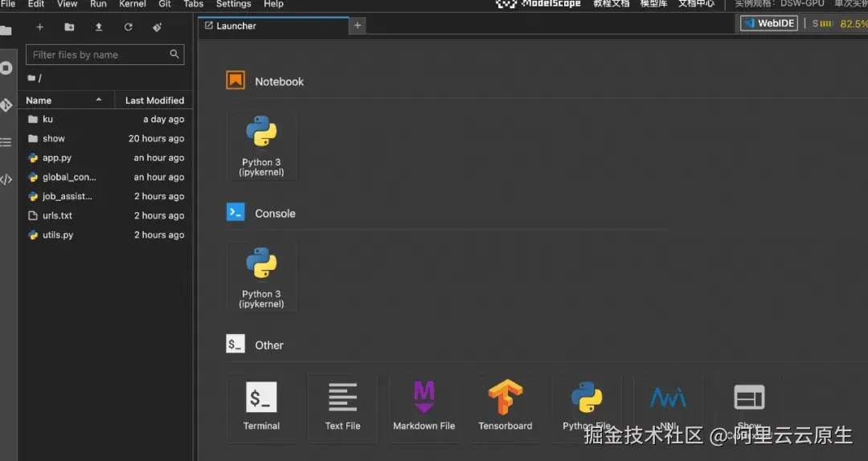Click the new launcher plus icon
Screen dimensions: 868x461
pyautogui.click(x=39, y=27)
